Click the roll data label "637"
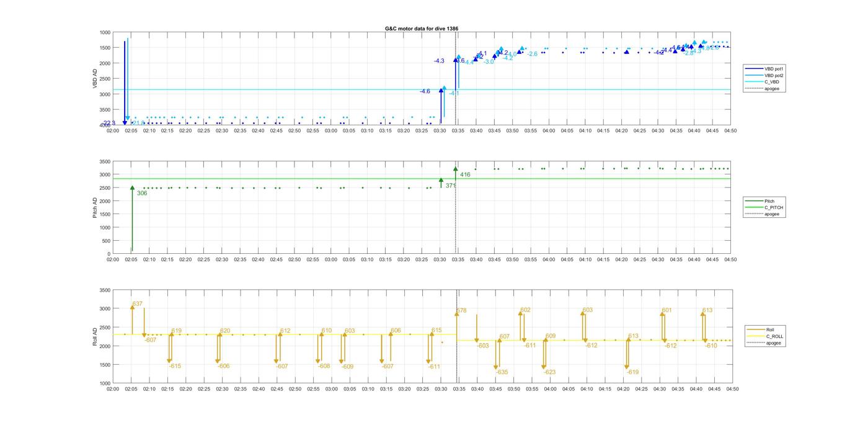Viewport: 868px width, 430px height. pos(138,303)
